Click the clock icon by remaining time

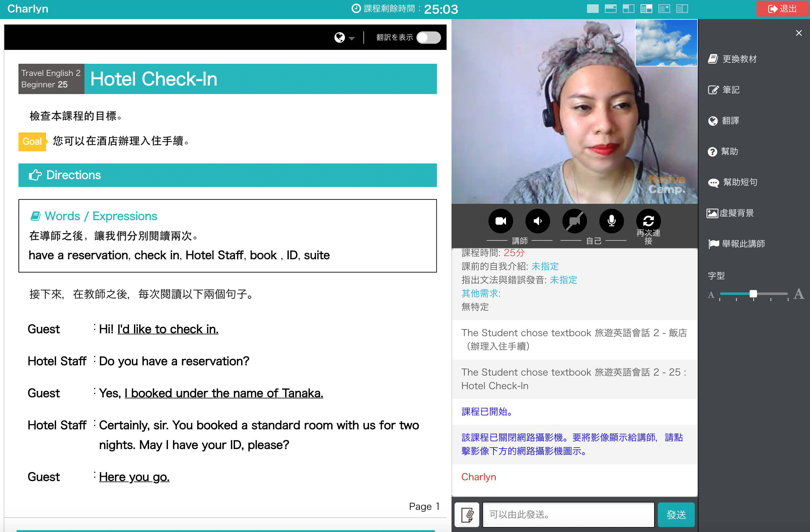click(x=356, y=9)
